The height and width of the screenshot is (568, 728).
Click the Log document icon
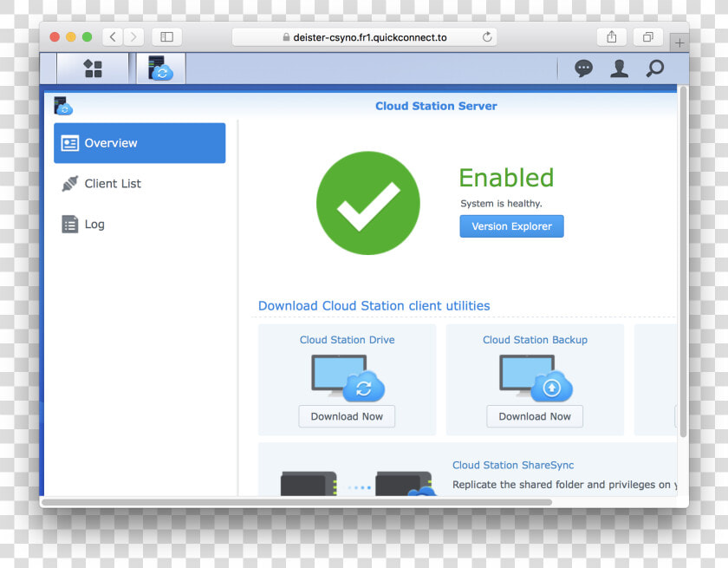[69, 224]
